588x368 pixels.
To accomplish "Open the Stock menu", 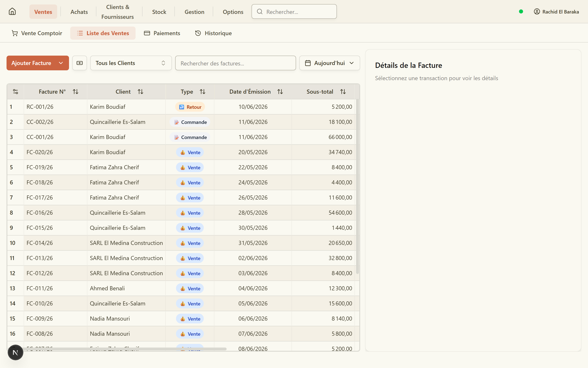I will (159, 12).
